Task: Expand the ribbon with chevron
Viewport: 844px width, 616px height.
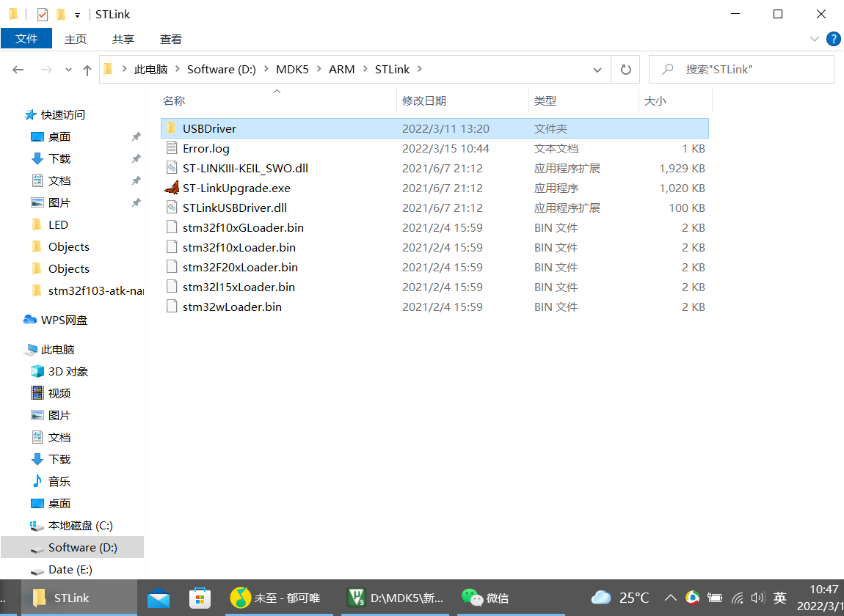Action: (x=815, y=39)
